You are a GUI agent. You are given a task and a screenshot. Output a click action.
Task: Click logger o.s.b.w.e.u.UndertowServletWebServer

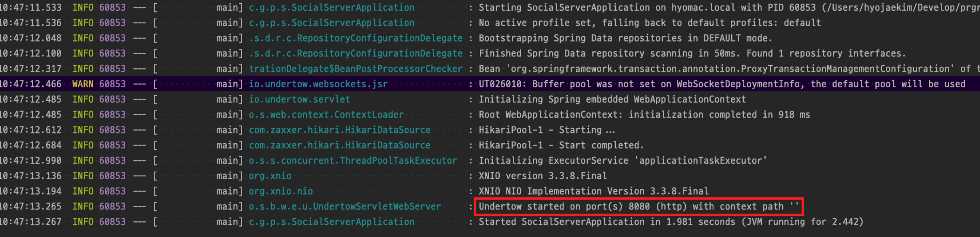pos(345,207)
